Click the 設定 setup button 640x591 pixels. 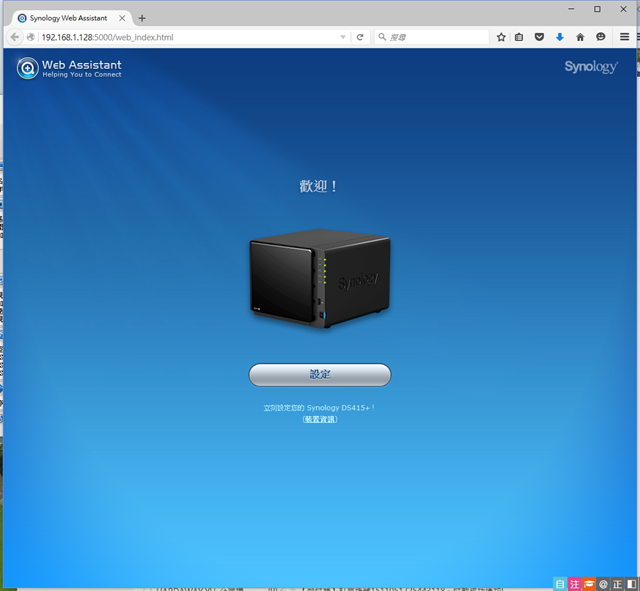(320, 375)
